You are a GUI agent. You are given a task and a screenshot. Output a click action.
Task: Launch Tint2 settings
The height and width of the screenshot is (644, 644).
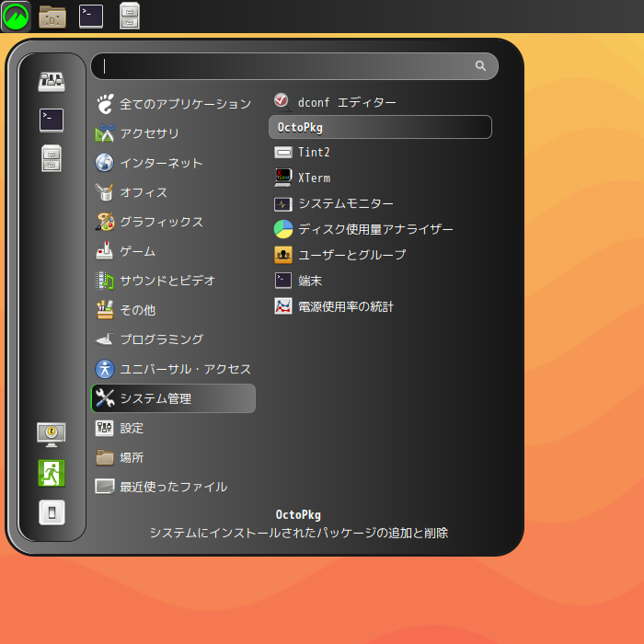(x=380, y=153)
